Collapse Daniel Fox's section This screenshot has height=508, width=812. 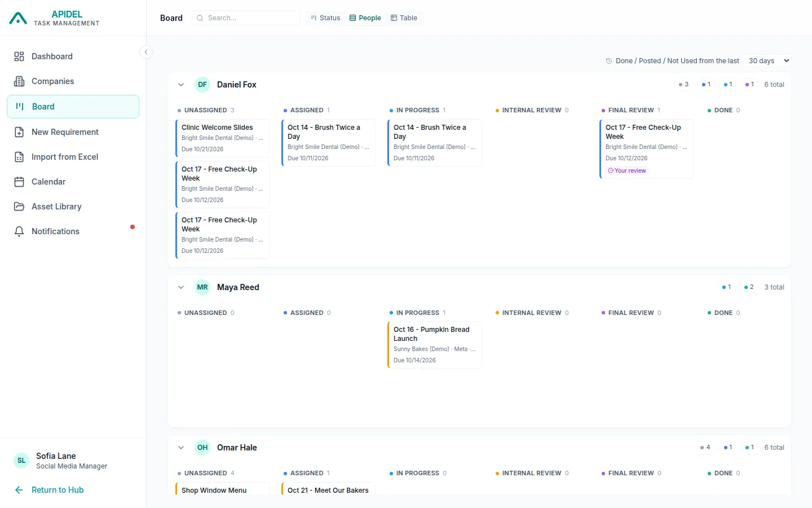(181, 85)
